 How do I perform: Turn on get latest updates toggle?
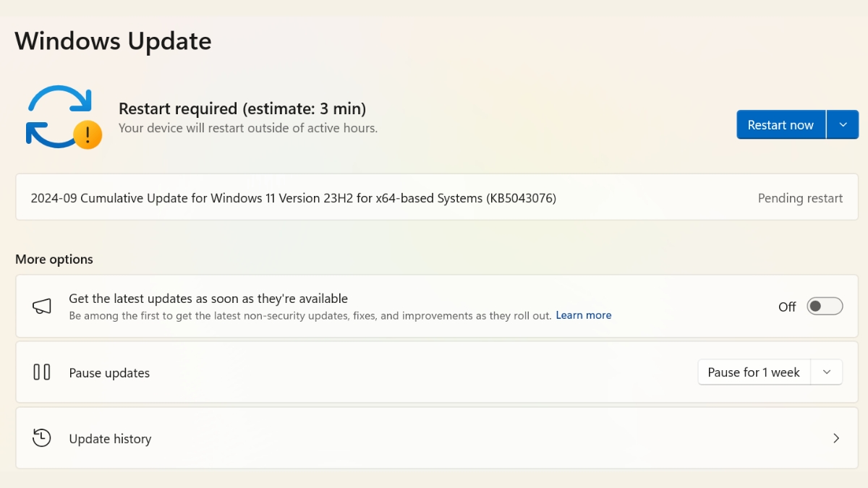pyautogui.click(x=825, y=307)
